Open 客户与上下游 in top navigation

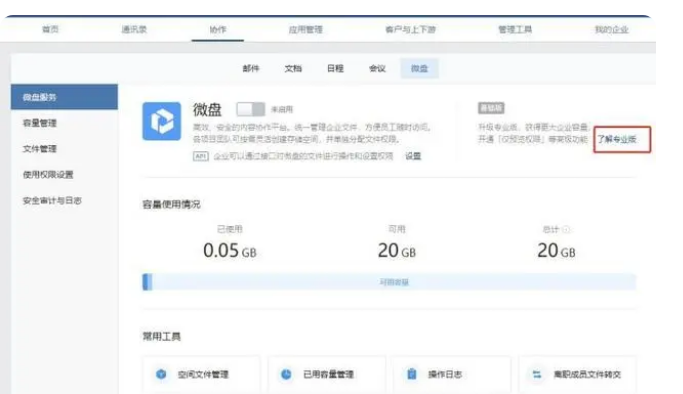410,29
